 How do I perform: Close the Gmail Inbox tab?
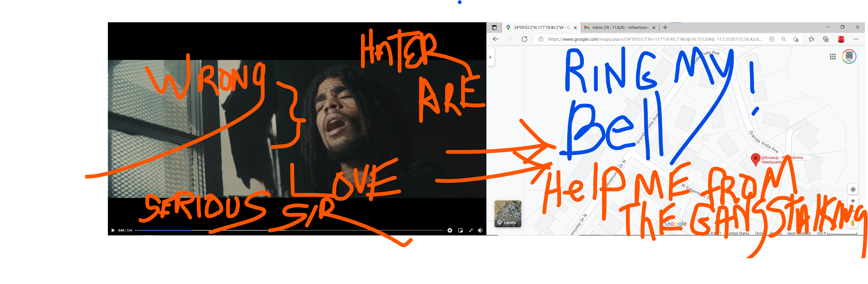pyautogui.click(x=654, y=28)
